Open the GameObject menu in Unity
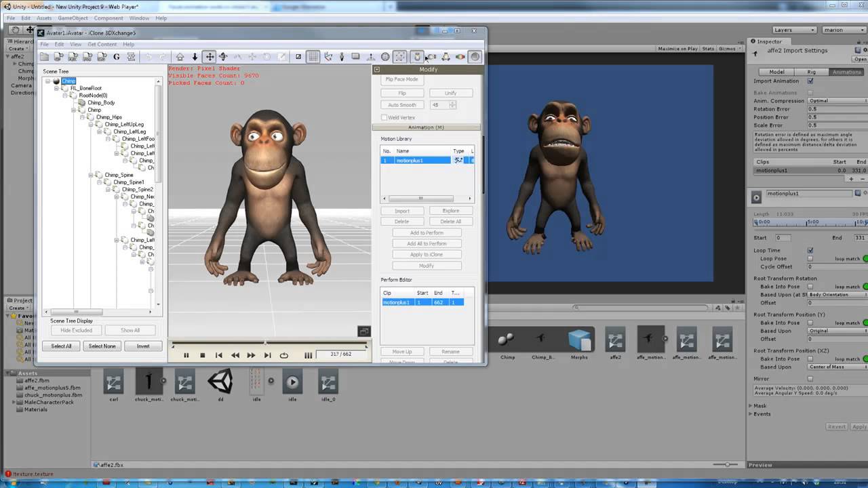This screenshot has height=488, width=868. [73, 18]
